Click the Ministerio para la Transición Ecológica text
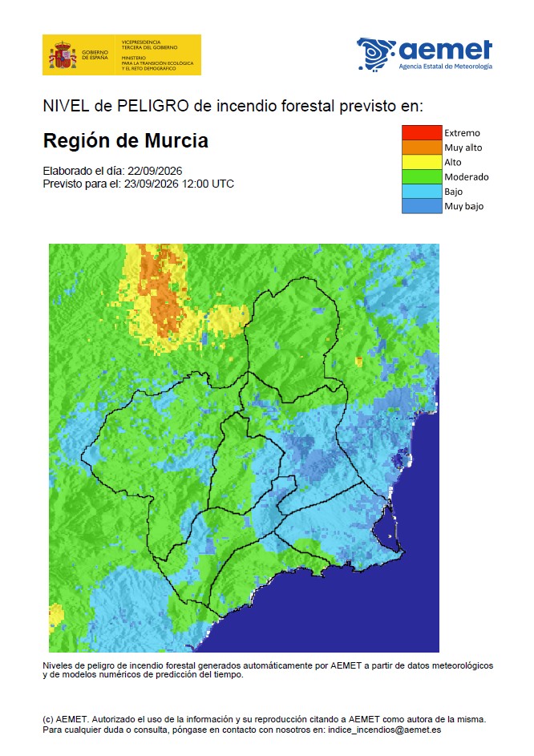Screen dimensions: 534x756 (157, 63)
